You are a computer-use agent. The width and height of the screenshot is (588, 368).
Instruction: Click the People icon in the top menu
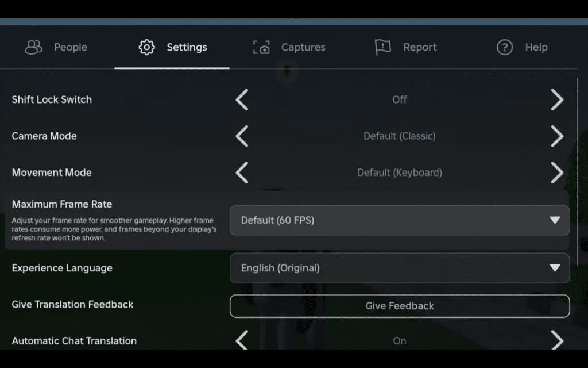33,48
